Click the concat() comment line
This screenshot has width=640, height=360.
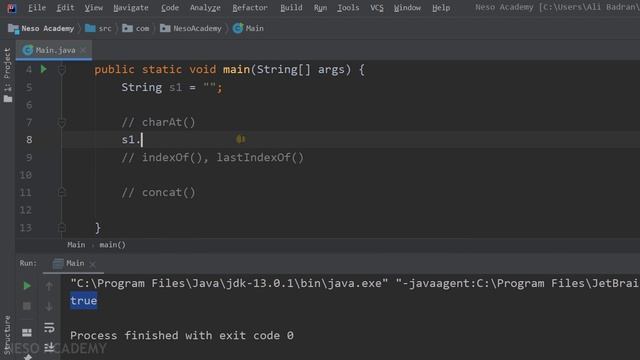coord(158,192)
